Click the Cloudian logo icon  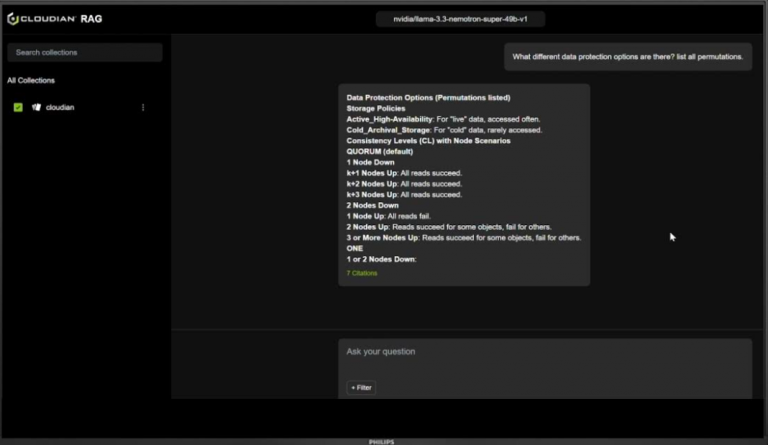point(13,18)
